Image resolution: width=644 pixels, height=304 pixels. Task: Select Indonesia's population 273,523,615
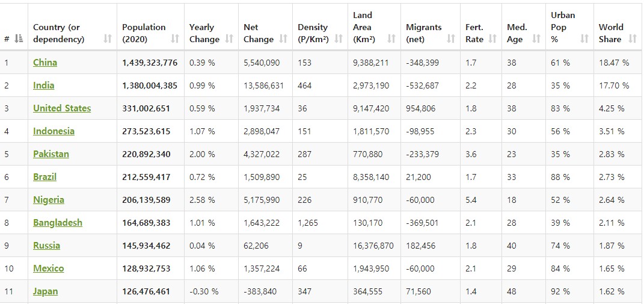tap(146, 132)
